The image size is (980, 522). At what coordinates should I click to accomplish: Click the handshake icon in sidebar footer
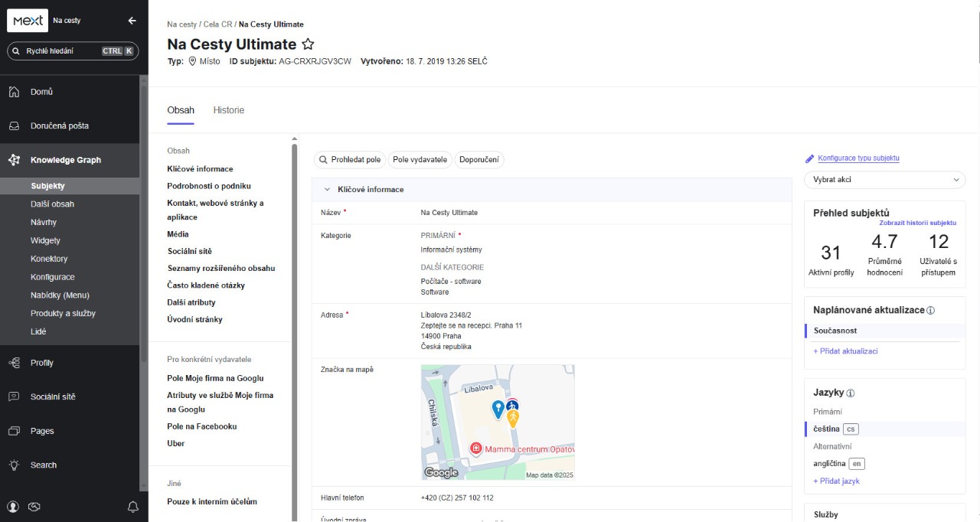pos(34,507)
